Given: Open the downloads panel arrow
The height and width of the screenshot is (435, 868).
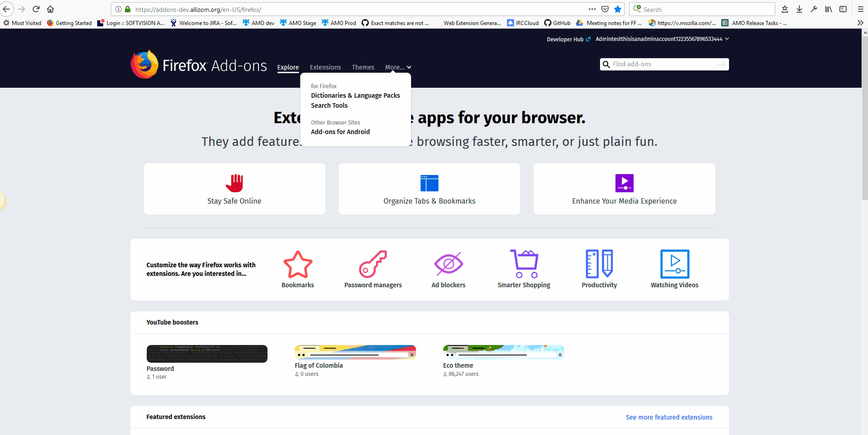Looking at the screenshot, I should tap(799, 9).
